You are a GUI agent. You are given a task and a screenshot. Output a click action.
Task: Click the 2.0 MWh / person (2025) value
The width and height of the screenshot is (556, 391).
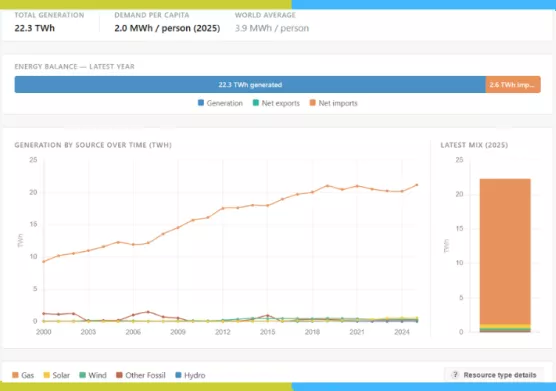pos(167,28)
